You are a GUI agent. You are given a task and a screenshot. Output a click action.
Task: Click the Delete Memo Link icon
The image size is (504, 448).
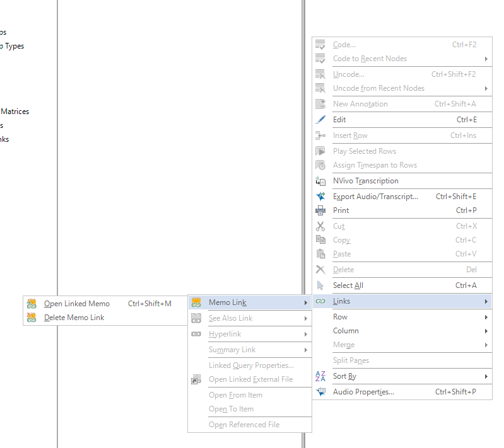click(32, 318)
